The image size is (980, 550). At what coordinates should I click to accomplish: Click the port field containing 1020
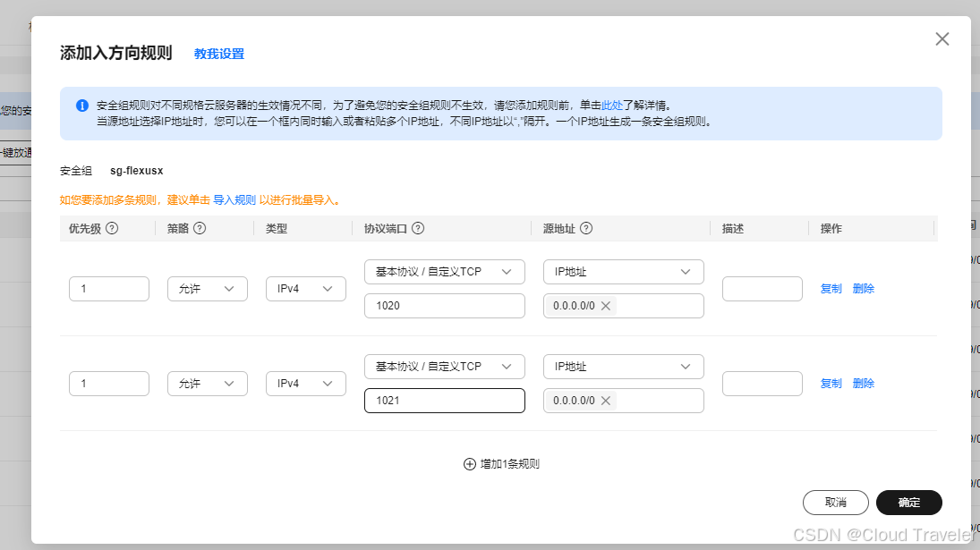(445, 305)
